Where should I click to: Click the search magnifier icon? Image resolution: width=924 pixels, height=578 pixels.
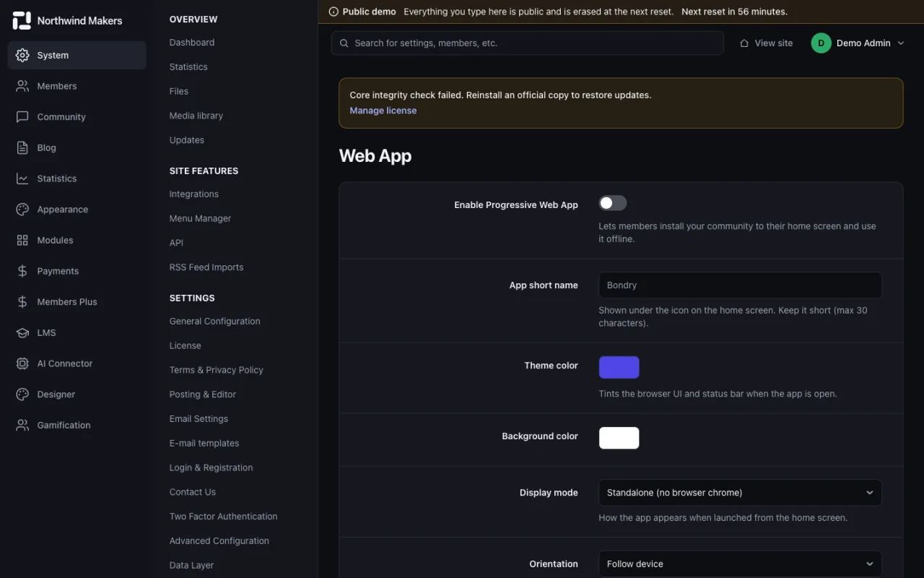pyautogui.click(x=344, y=43)
